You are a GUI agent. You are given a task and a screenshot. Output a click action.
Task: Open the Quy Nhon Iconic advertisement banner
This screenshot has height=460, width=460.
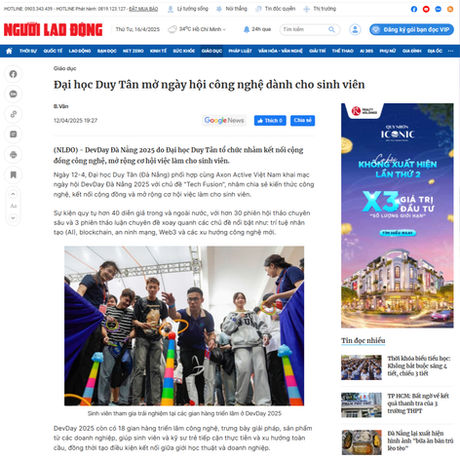pyautogui.click(x=397, y=215)
